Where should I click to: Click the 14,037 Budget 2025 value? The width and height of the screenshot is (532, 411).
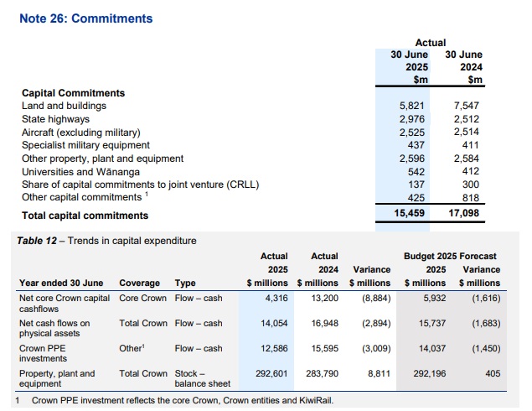432,348
